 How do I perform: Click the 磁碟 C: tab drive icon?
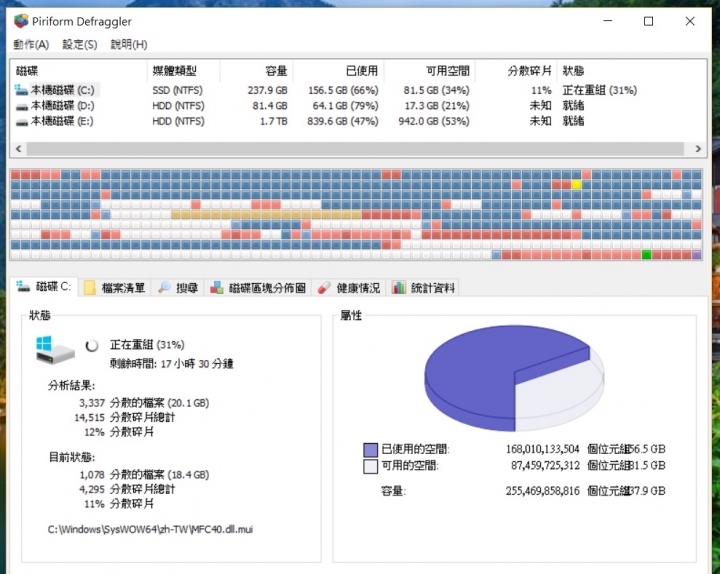click(x=23, y=287)
